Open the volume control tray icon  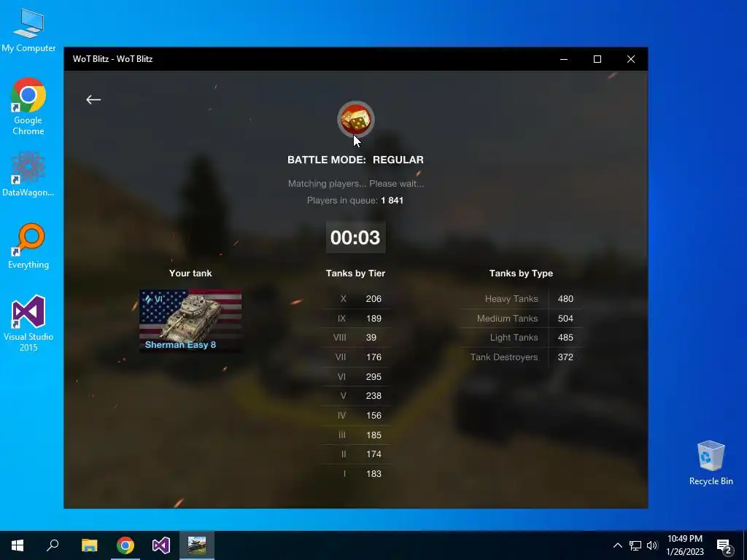(x=652, y=545)
